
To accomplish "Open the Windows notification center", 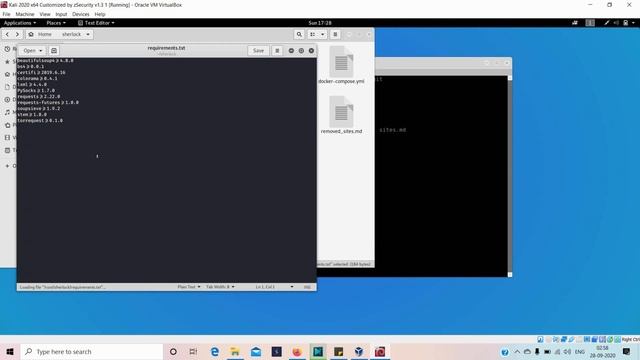I will pos(627,351).
